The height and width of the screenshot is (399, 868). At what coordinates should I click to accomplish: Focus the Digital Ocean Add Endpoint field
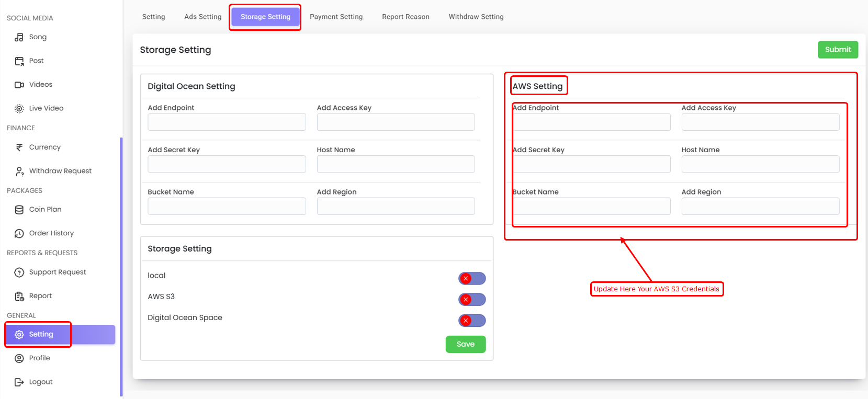(x=227, y=122)
